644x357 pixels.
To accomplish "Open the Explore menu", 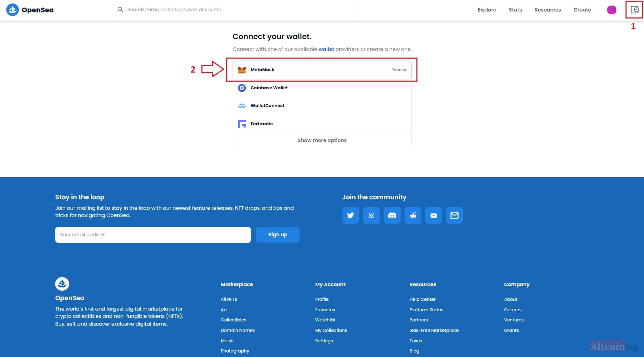I will click(x=487, y=10).
